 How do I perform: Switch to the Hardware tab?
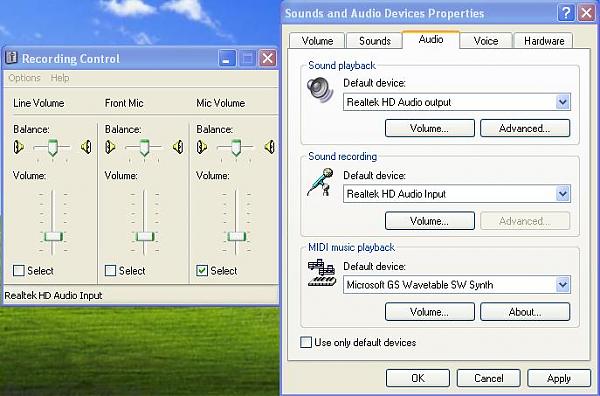tap(544, 41)
